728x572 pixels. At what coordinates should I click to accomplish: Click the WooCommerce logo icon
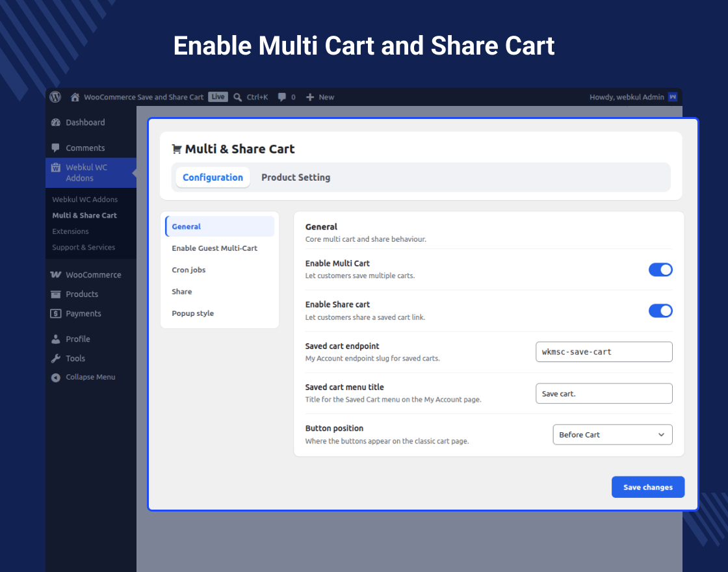click(56, 274)
